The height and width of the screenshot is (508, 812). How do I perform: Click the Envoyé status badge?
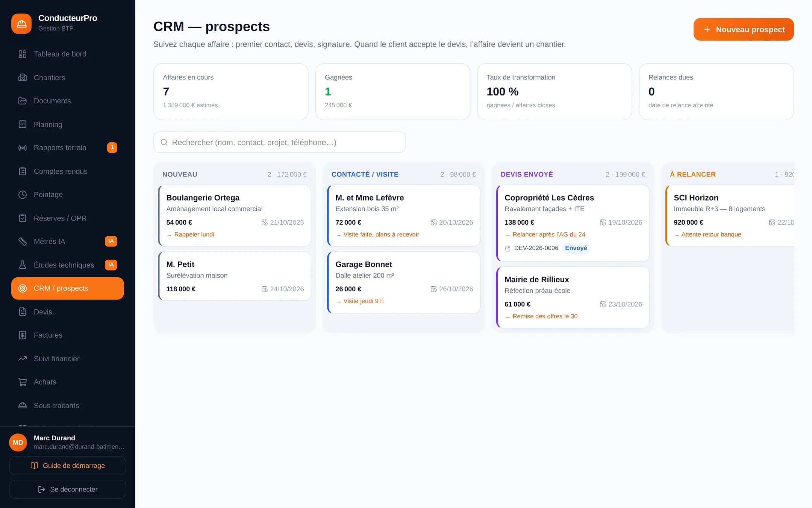coord(576,248)
